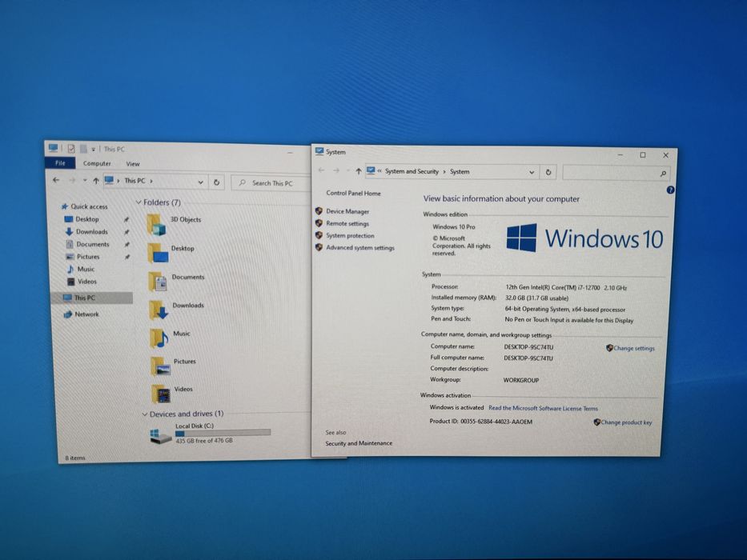The image size is (747, 560).
Task: Click the Search This PC field
Action: pyautogui.click(x=271, y=183)
